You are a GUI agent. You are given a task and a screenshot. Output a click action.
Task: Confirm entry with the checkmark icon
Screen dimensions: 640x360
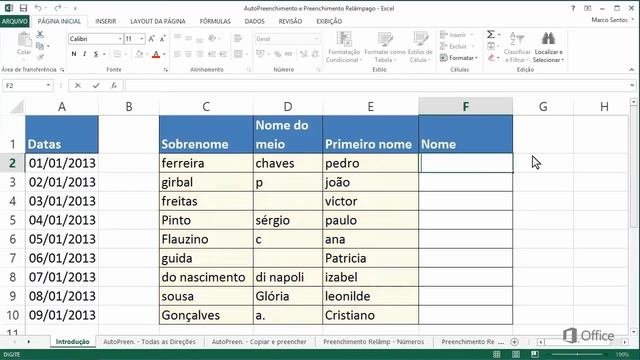coord(96,85)
